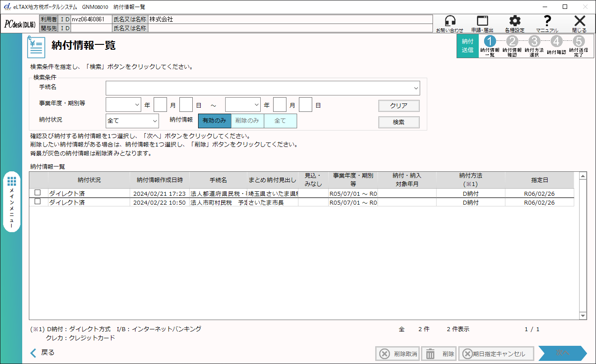Click the eLTAX title bar icon
The height and width of the screenshot is (364, 596).
coord(7,7)
